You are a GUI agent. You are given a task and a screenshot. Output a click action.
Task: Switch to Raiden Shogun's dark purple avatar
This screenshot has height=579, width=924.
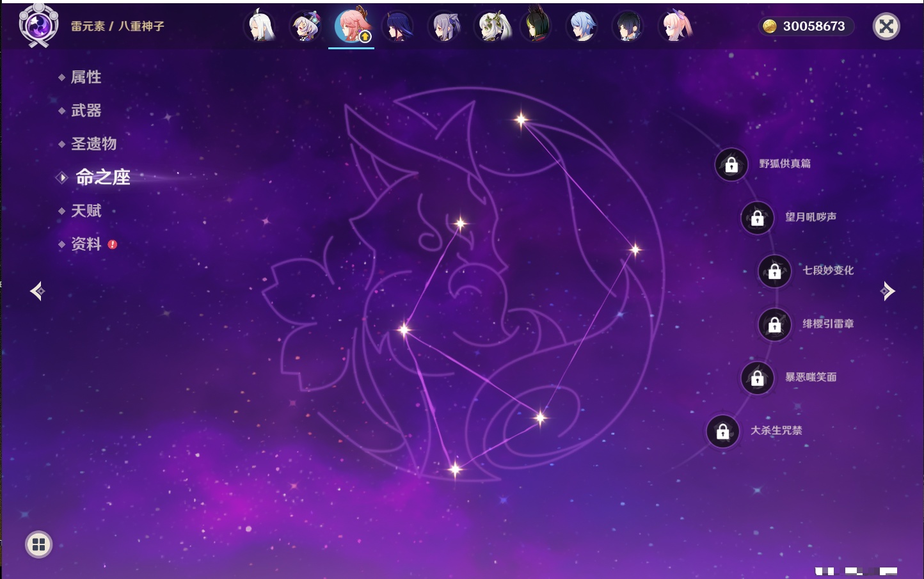398,26
